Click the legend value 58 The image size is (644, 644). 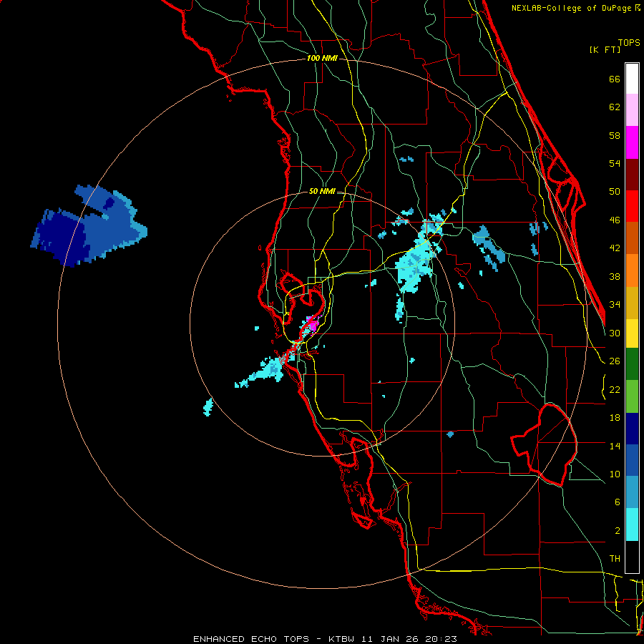click(x=615, y=135)
